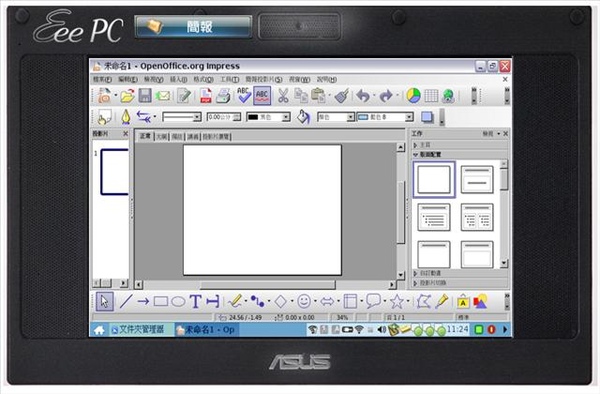This screenshot has height=394, width=600.
Task: Open the Format menu (格式)
Action: [203, 80]
